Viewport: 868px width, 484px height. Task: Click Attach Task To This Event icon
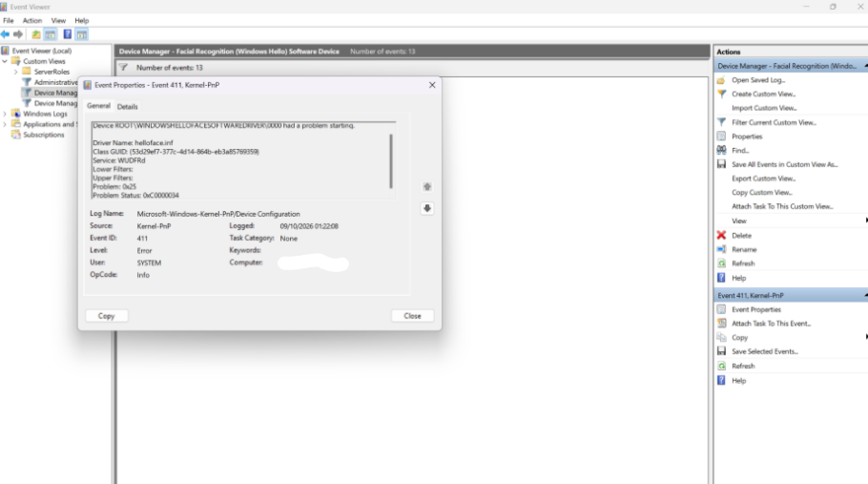click(x=721, y=324)
